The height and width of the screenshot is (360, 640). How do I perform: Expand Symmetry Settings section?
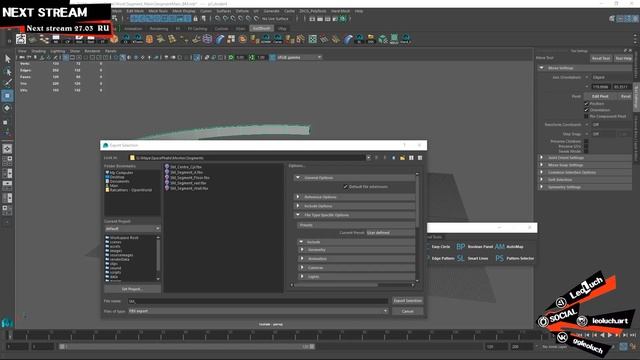point(584,187)
